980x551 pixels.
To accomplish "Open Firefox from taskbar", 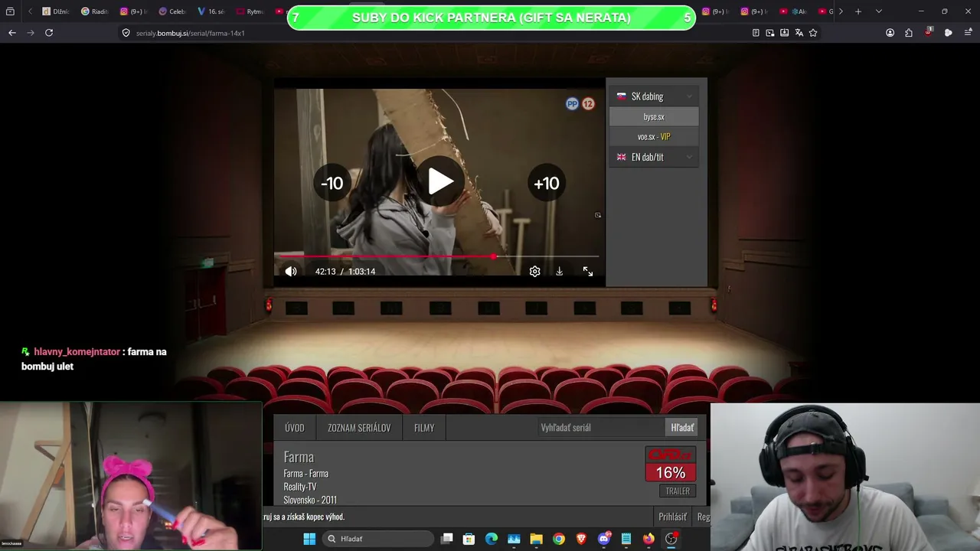I will 648,539.
